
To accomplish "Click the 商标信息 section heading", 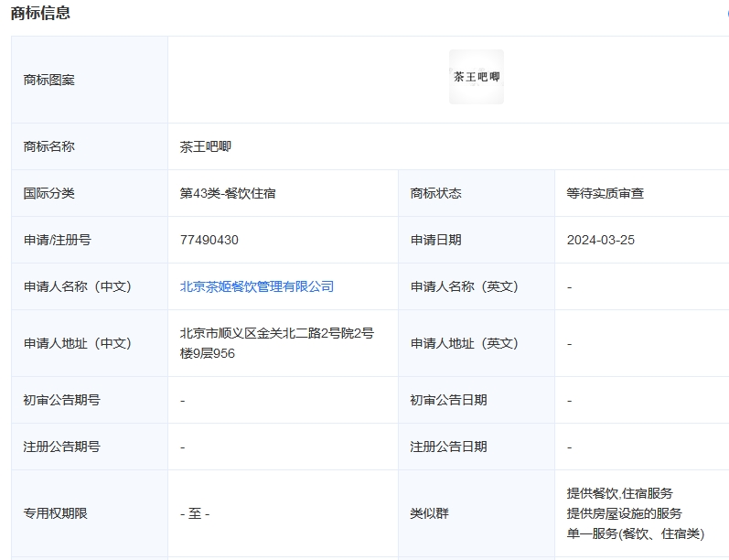I will (x=40, y=13).
